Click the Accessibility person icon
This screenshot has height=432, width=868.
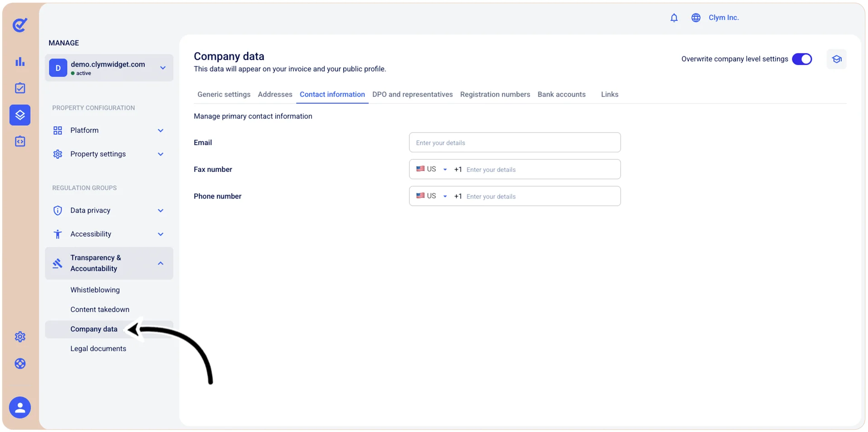tap(58, 234)
